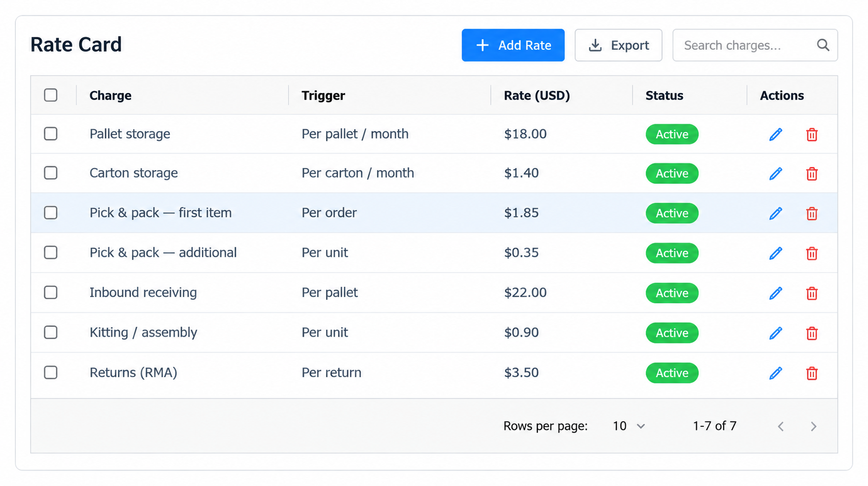Focus the Search charges field

point(755,45)
